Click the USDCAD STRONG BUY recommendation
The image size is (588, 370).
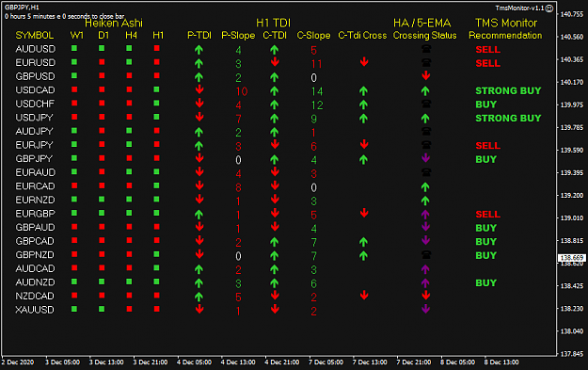508,90
